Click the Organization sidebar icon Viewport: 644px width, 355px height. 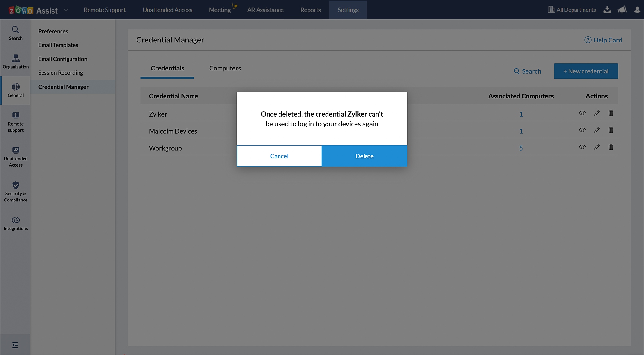pyautogui.click(x=15, y=61)
